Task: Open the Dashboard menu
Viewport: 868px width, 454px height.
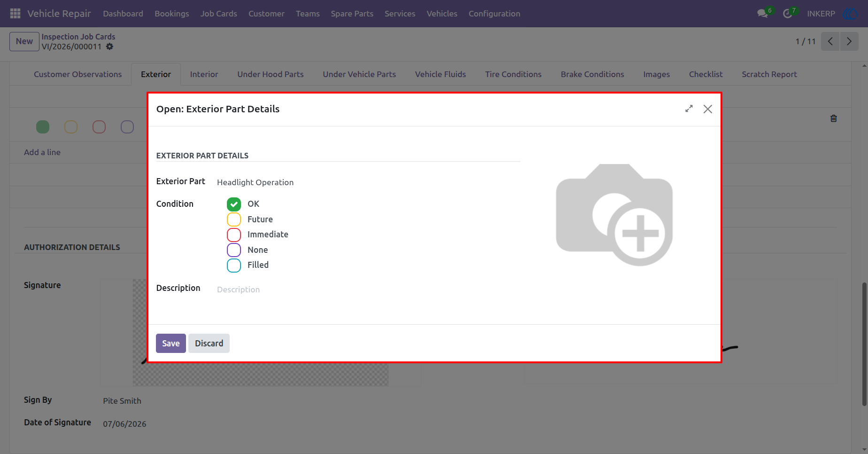Action: coord(123,14)
